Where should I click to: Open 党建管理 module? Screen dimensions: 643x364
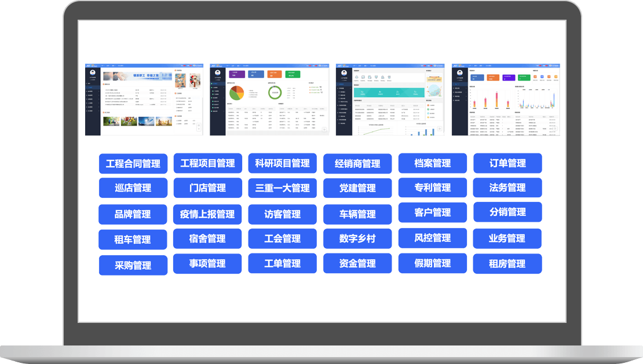coord(357,189)
